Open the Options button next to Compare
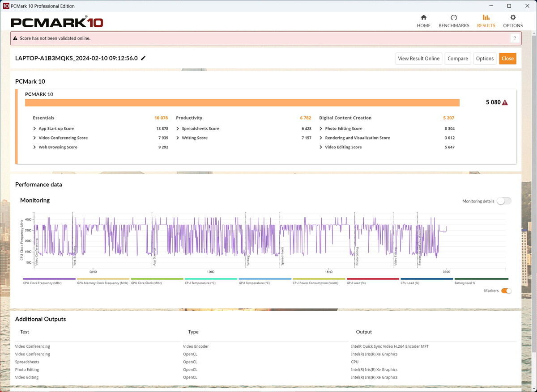Viewport: 537px width, 392px height. click(x=485, y=59)
